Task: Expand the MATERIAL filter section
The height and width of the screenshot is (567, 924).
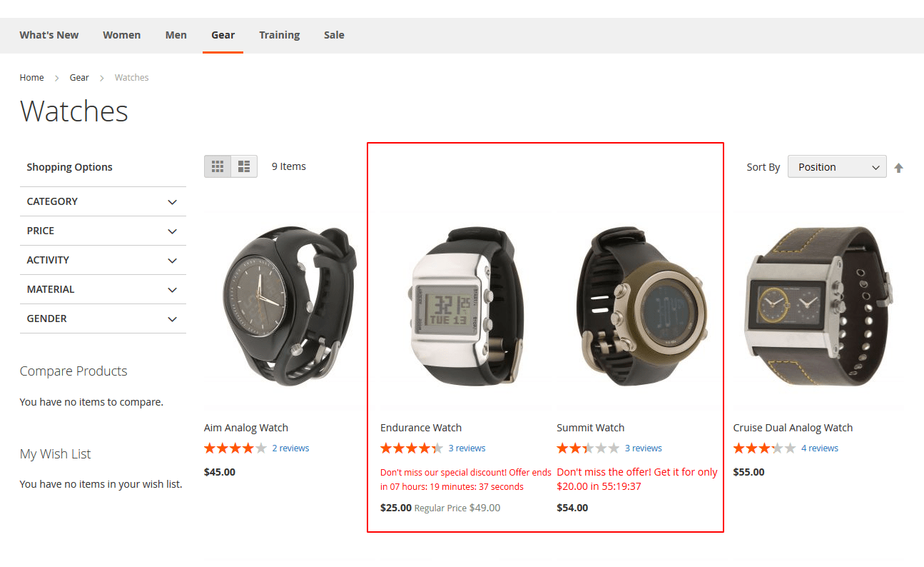Action: [x=103, y=289]
